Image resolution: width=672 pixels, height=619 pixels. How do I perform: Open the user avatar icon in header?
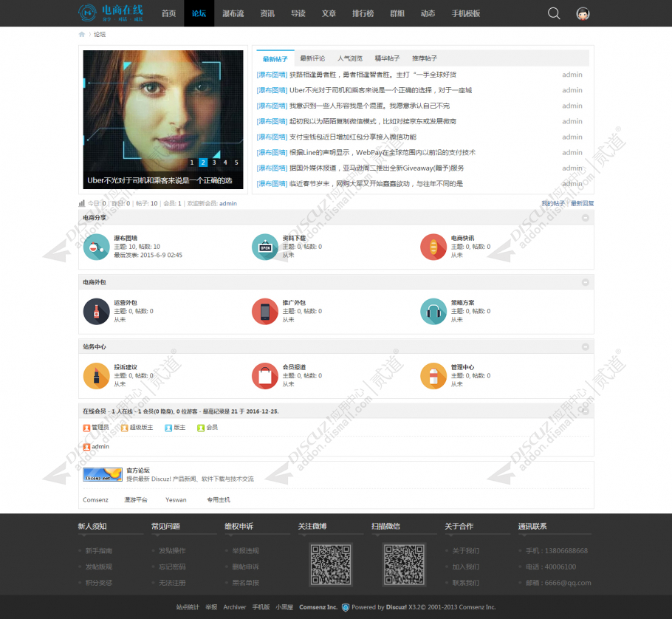pos(583,13)
